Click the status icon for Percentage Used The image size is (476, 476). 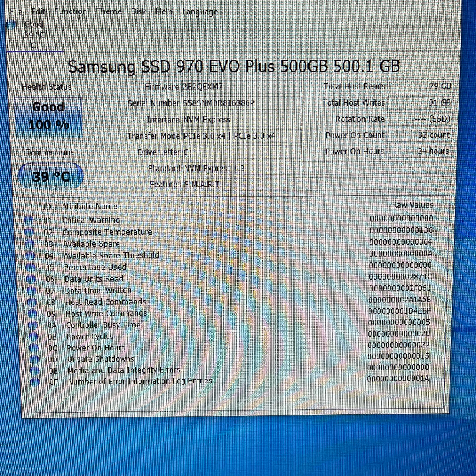30,267
